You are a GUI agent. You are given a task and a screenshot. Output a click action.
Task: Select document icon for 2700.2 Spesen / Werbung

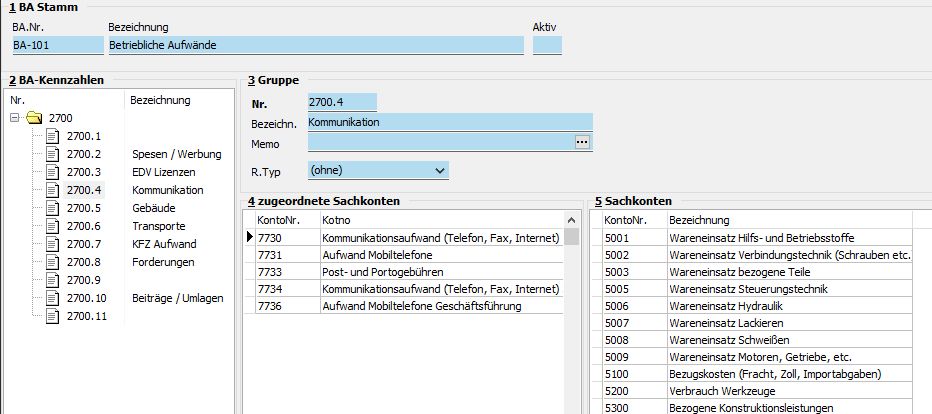point(53,154)
